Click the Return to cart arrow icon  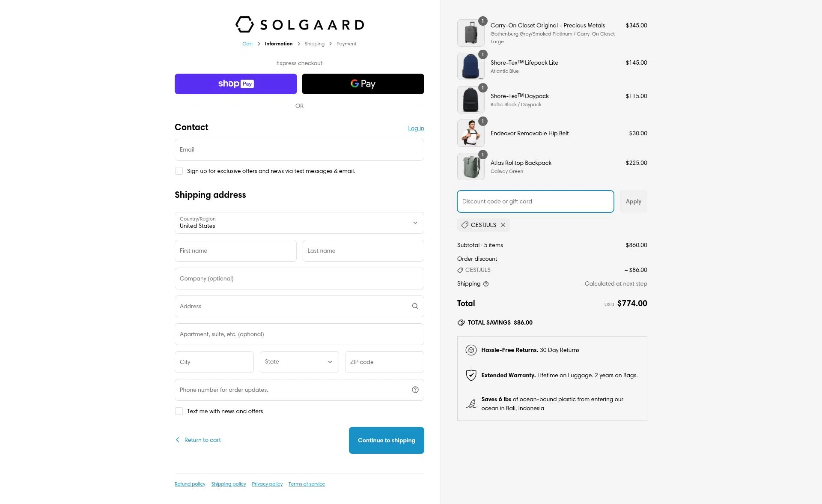pyautogui.click(x=178, y=440)
